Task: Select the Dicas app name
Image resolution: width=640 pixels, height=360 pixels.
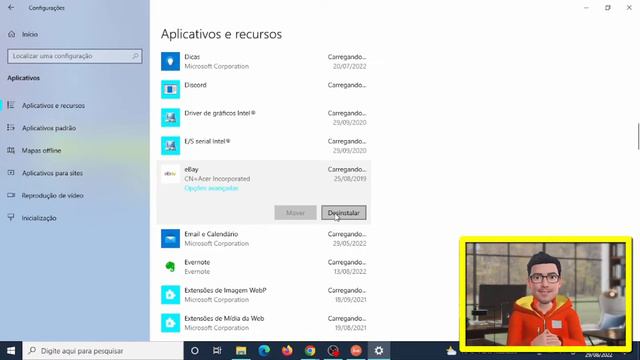Action: point(192,57)
